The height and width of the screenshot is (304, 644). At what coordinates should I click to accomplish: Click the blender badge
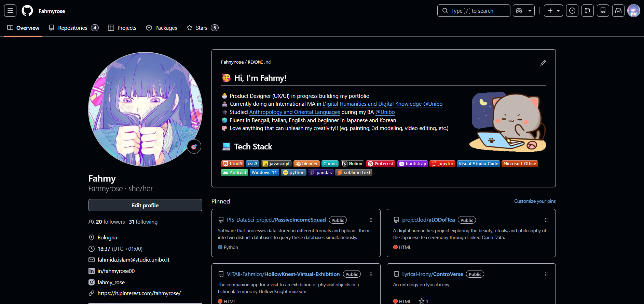click(x=306, y=163)
